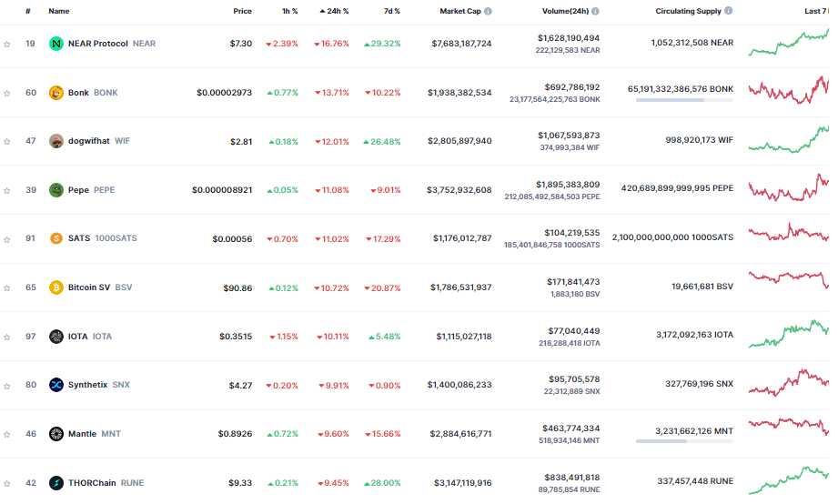Click the Pepe frog coin icon
This screenshot has height=504, width=838.
tap(56, 190)
